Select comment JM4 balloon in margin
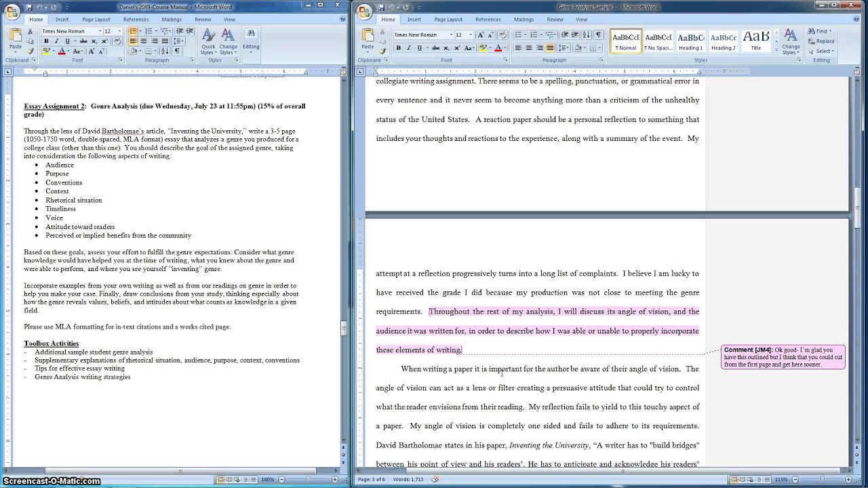The height and width of the screenshot is (488, 868). point(783,357)
